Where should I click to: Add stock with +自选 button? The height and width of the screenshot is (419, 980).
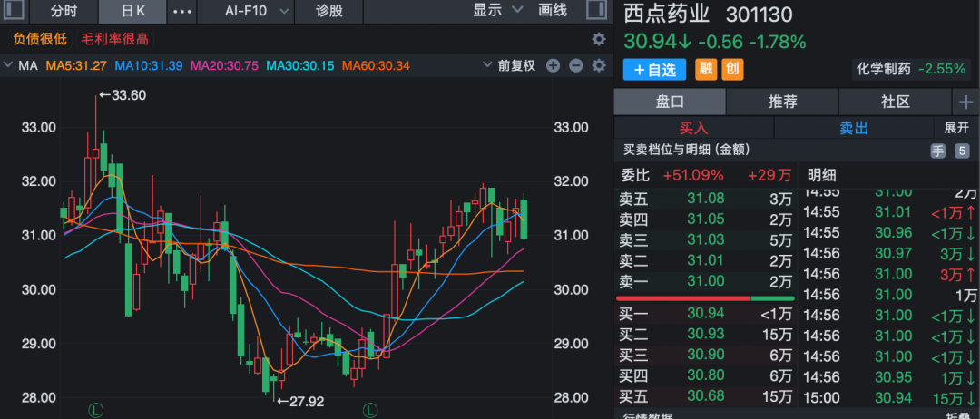point(655,69)
